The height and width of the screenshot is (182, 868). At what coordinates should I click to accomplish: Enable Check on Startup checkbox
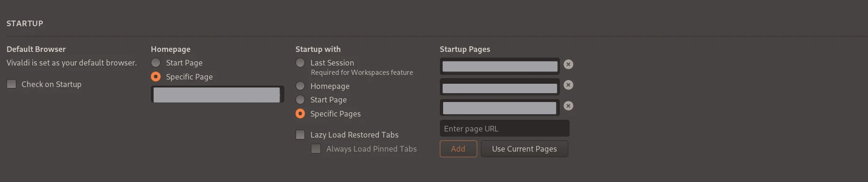coord(12,84)
